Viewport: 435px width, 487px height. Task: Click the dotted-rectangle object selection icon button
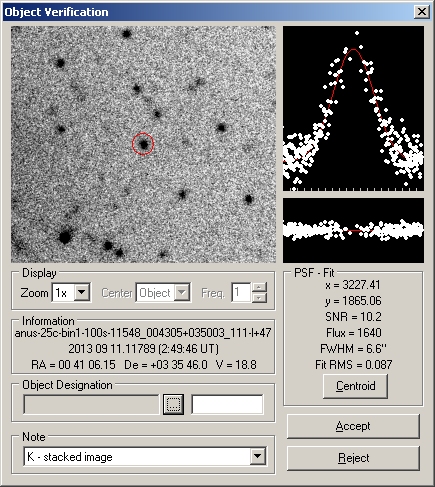pyautogui.click(x=173, y=404)
